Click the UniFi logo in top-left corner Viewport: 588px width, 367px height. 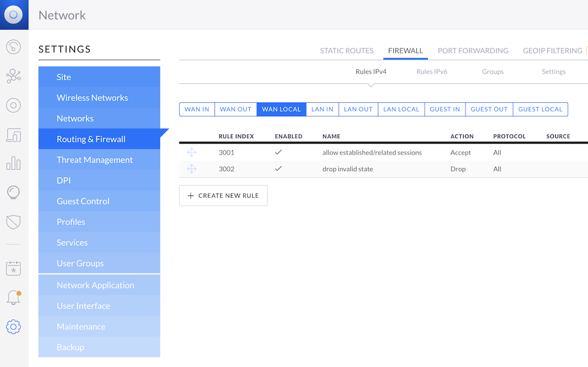click(13, 15)
